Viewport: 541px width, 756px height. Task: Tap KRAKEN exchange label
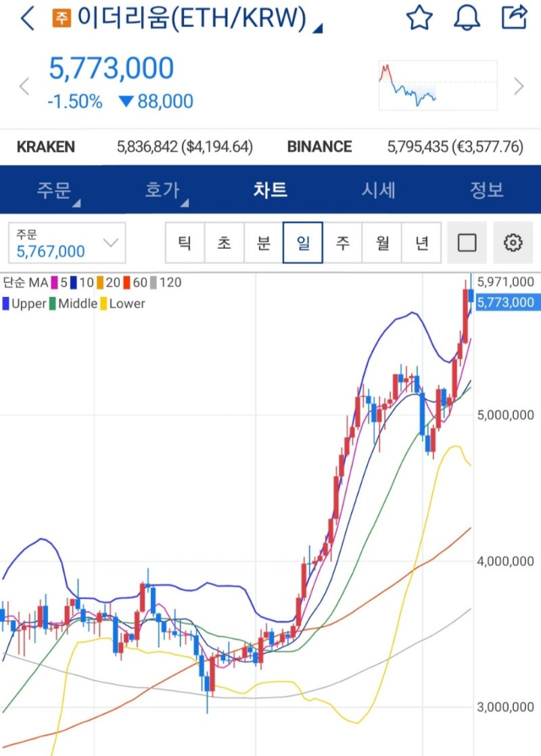pos(46,147)
